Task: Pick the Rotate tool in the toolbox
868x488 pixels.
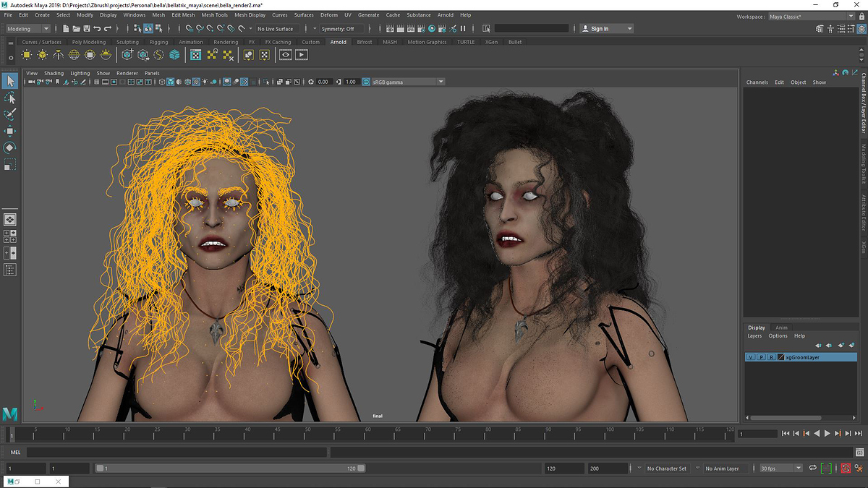Action: 10,147
